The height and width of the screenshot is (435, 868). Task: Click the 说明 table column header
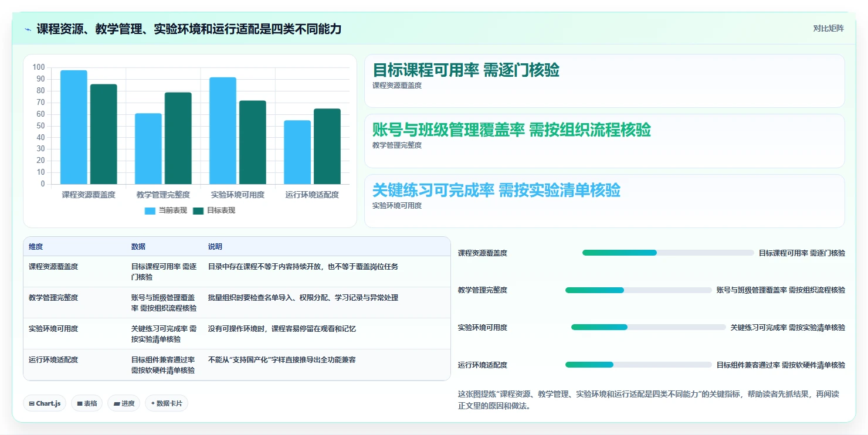(x=215, y=247)
